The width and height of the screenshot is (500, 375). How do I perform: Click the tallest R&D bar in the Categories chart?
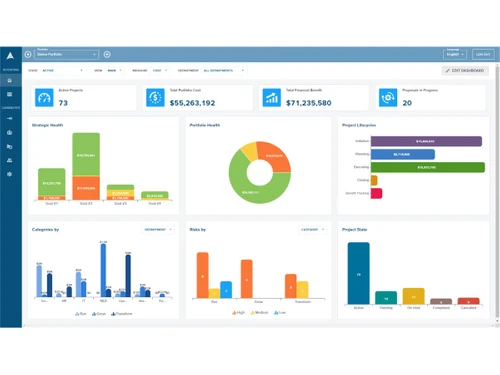(x=103, y=270)
